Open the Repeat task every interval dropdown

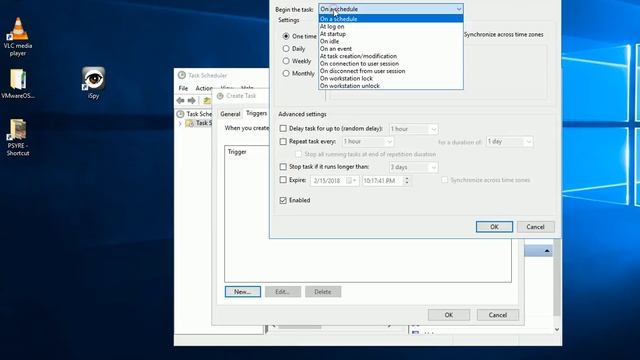[389, 142]
